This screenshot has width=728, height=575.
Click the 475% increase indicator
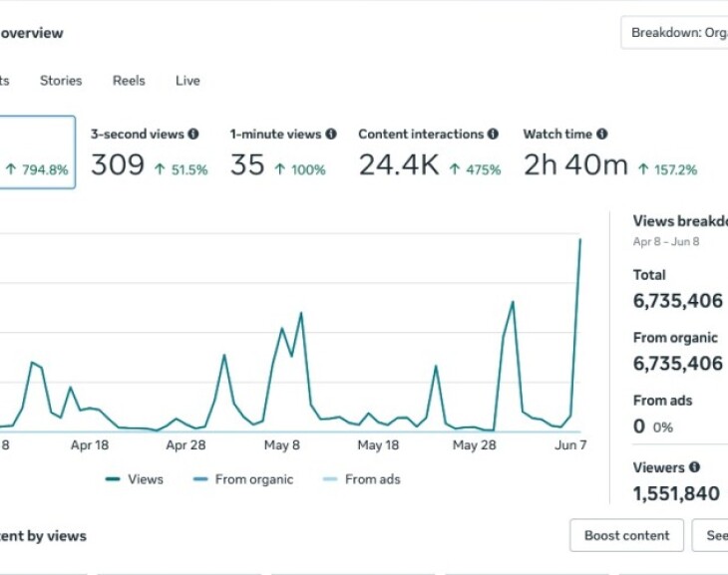point(475,169)
